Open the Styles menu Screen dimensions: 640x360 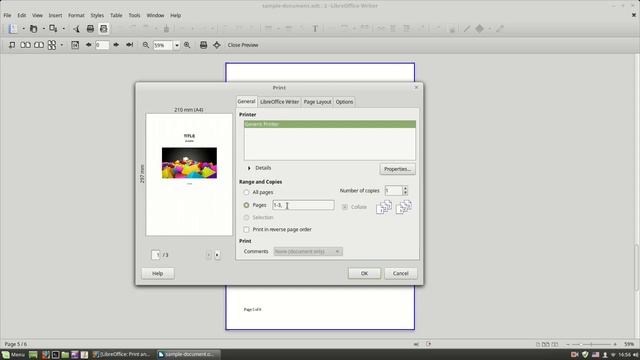[97, 15]
